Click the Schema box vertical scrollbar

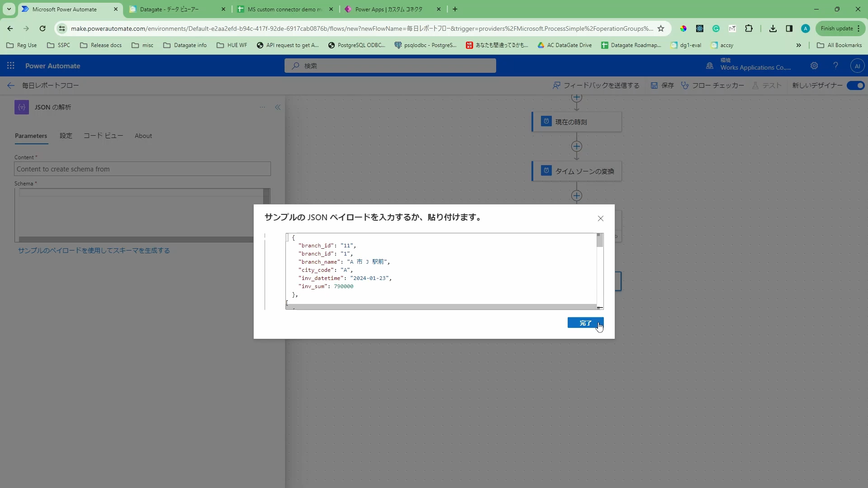(x=267, y=196)
